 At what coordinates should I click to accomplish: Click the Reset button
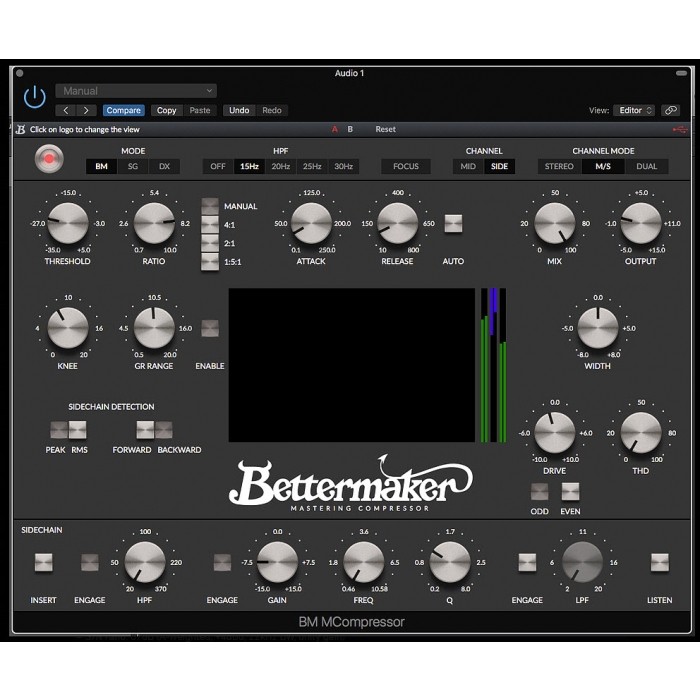coord(385,129)
